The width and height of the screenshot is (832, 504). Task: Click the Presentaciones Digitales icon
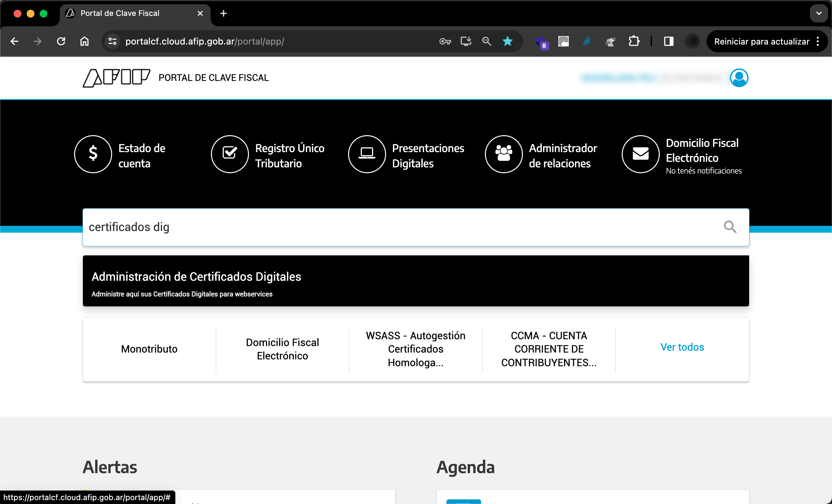point(366,154)
